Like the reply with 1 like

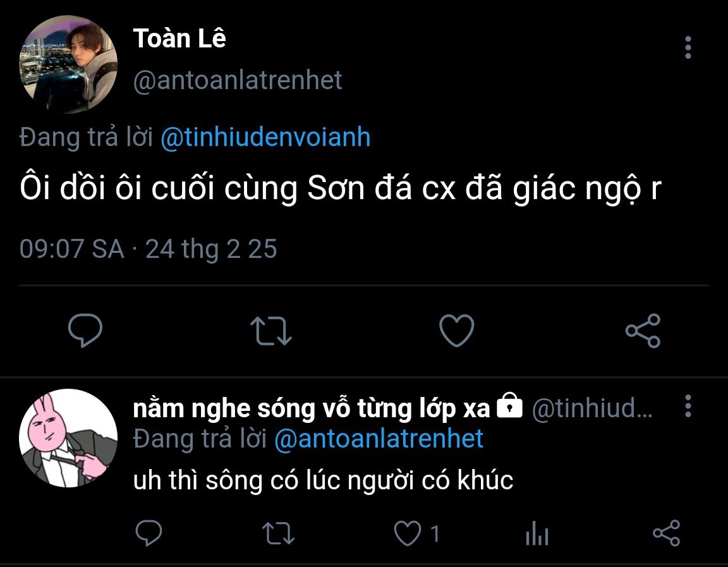tap(408, 534)
